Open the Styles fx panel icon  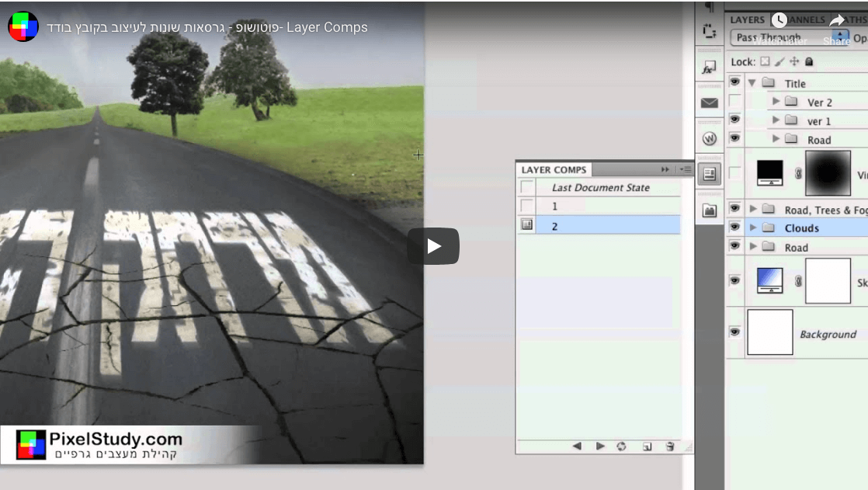pyautogui.click(x=709, y=68)
